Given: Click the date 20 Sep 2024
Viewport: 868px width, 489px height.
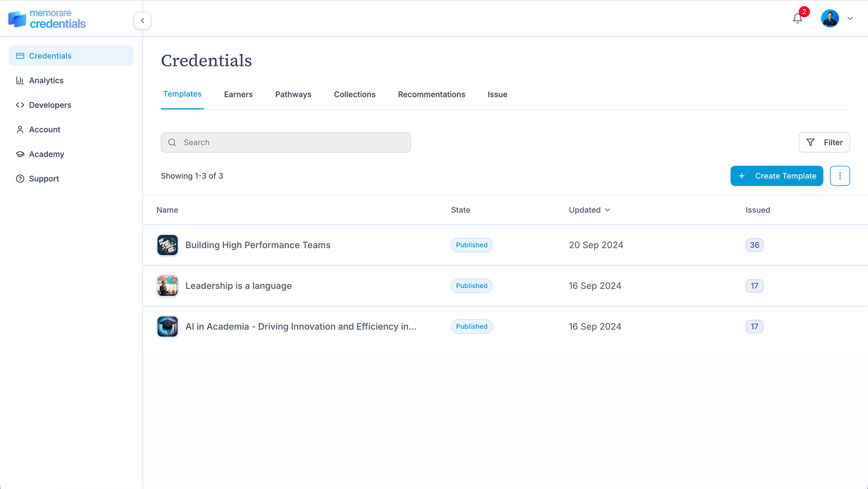Looking at the screenshot, I should [596, 245].
